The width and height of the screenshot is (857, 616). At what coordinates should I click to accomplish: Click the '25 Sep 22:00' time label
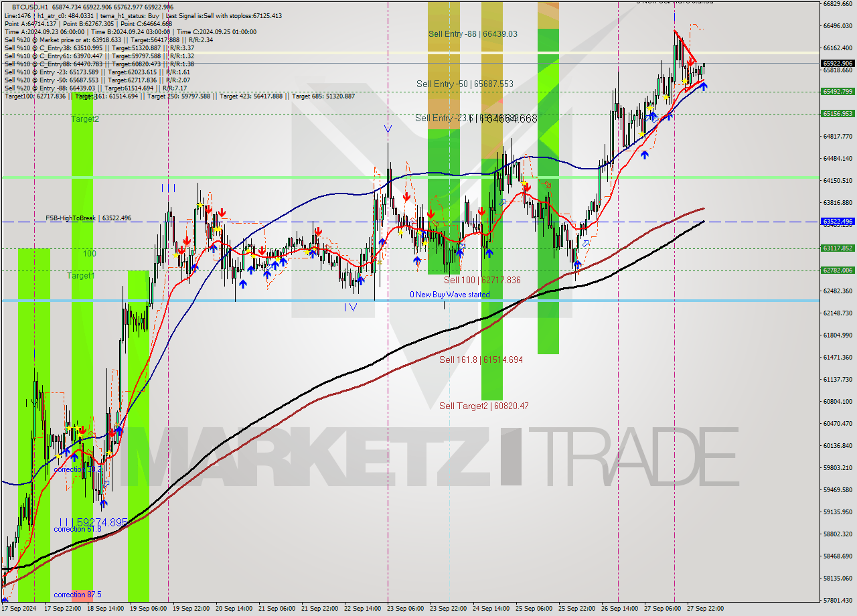click(x=576, y=609)
